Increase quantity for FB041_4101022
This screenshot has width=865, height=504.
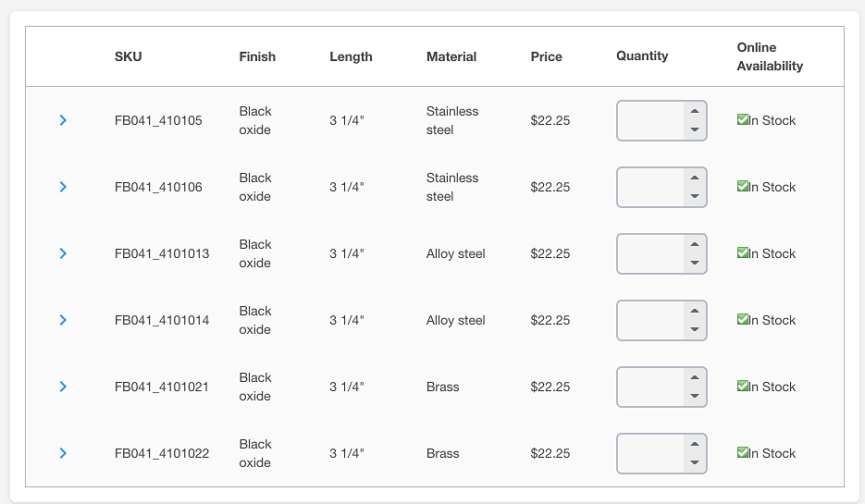pyautogui.click(x=694, y=444)
